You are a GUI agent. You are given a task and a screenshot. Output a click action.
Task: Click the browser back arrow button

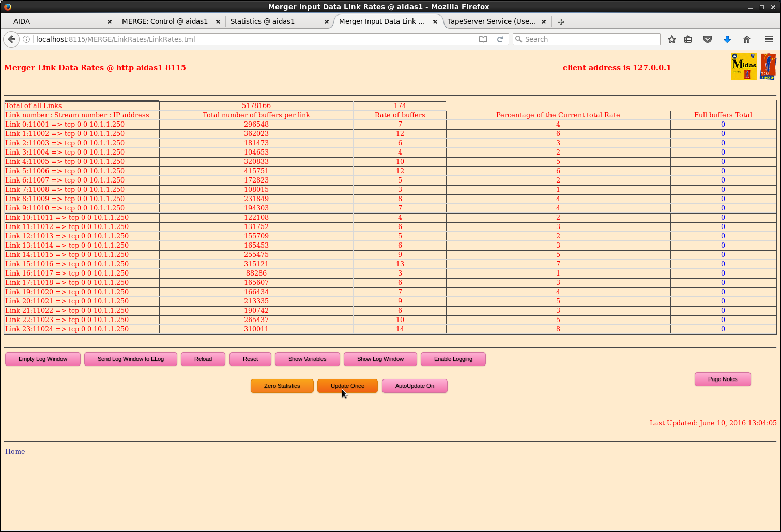[11, 39]
